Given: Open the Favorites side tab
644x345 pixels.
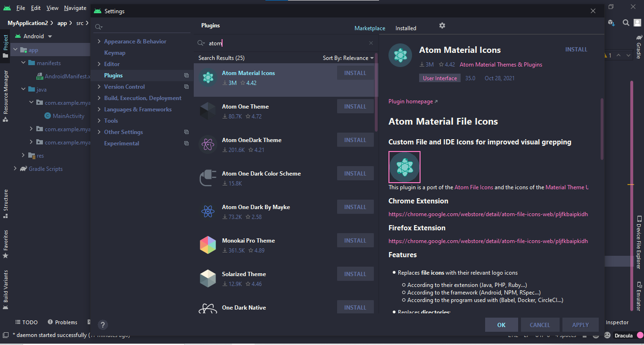Looking at the screenshot, I should (x=6, y=244).
